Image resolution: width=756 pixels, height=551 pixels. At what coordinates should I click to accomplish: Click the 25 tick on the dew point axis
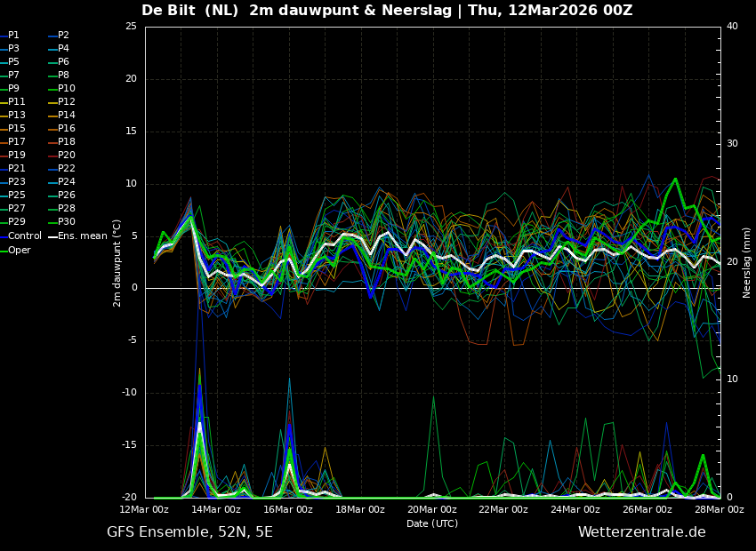pos(131,27)
